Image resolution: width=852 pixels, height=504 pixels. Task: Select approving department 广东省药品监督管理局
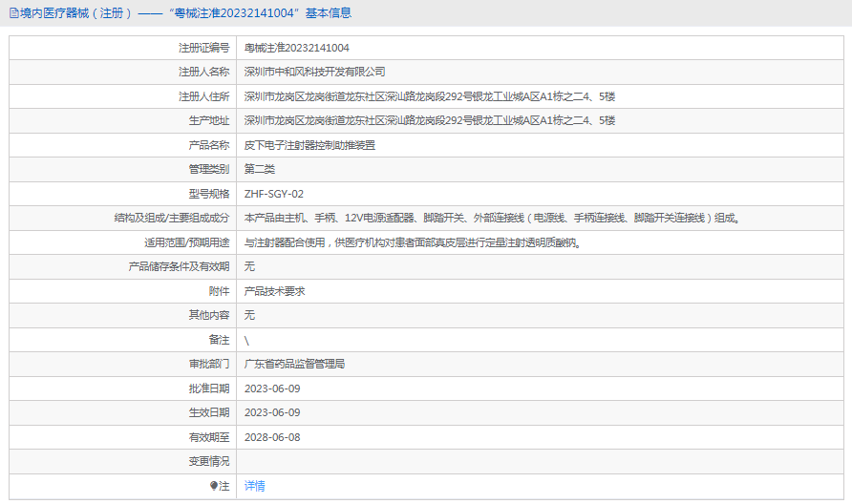coord(294,364)
